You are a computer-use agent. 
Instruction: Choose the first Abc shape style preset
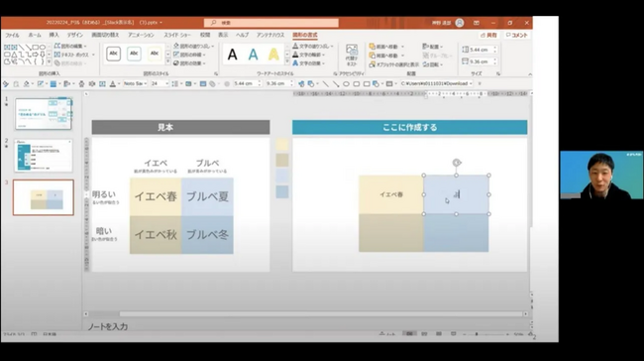[113, 54]
